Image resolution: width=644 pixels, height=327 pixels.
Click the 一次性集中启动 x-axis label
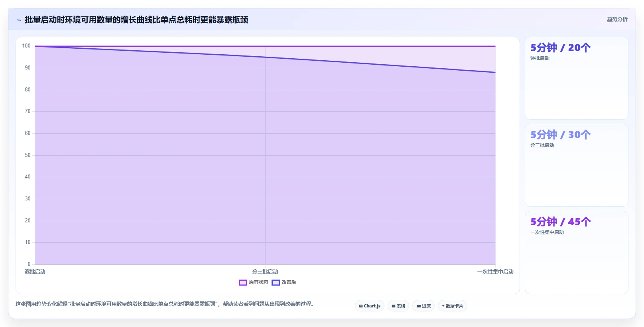(x=495, y=272)
